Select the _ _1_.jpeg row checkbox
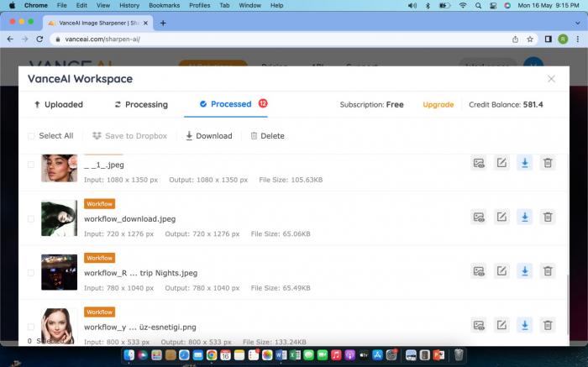588x367 pixels. (31, 165)
